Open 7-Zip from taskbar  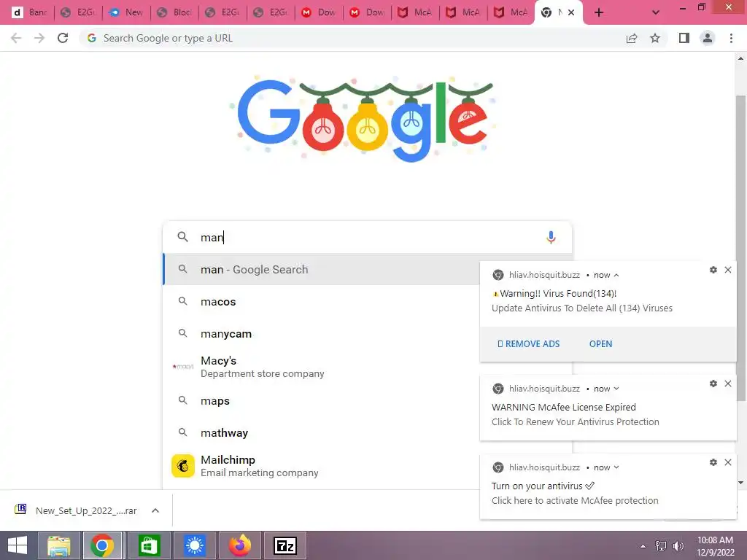click(x=285, y=545)
